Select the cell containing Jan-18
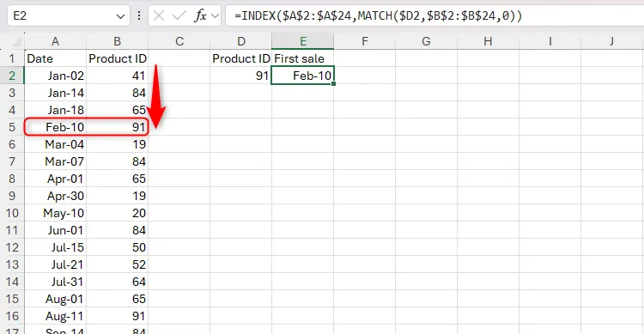 [56, 110]
